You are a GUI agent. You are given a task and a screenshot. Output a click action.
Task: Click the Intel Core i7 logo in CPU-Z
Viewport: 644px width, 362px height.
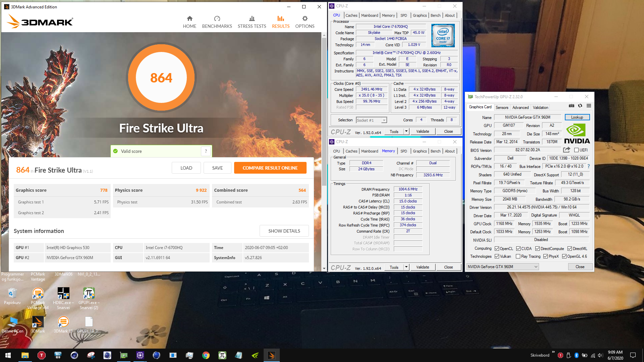click(x=443, y=36)
